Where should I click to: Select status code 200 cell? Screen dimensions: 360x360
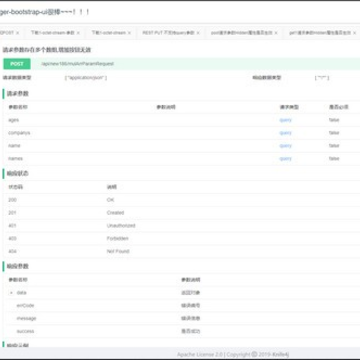(x=12, y=200)
